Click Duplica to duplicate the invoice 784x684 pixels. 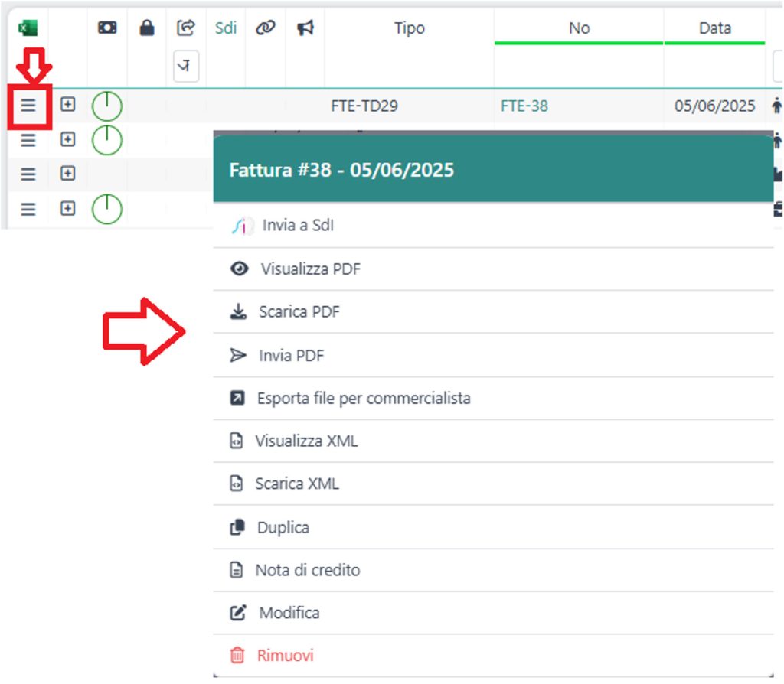coord(283,528)
